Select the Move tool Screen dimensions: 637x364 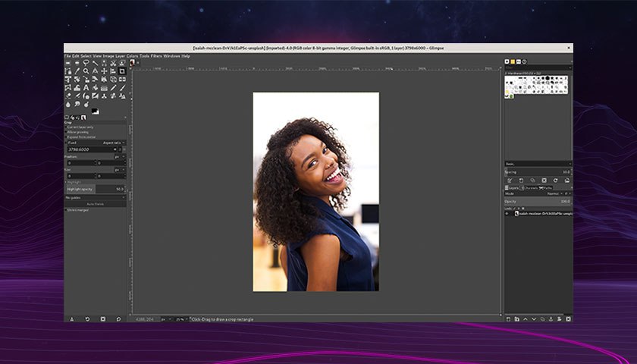click(104, 71)
